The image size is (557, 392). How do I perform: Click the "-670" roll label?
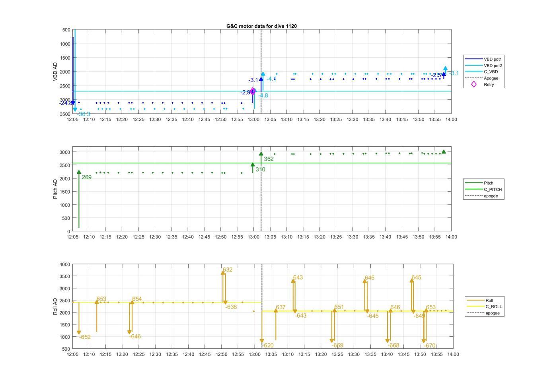[x=429, y=346]
